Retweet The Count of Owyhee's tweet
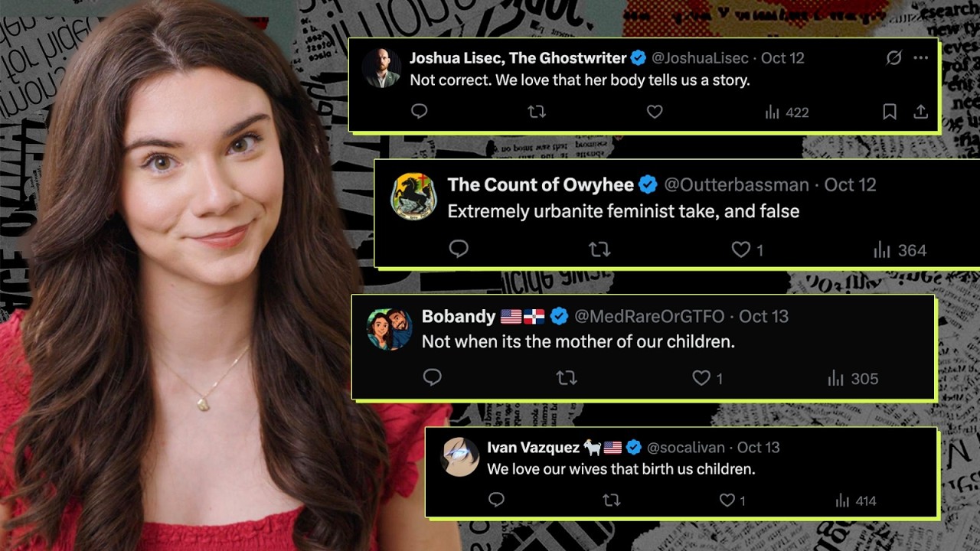Viewport: 980px width, 551px height. coord(599,249)
